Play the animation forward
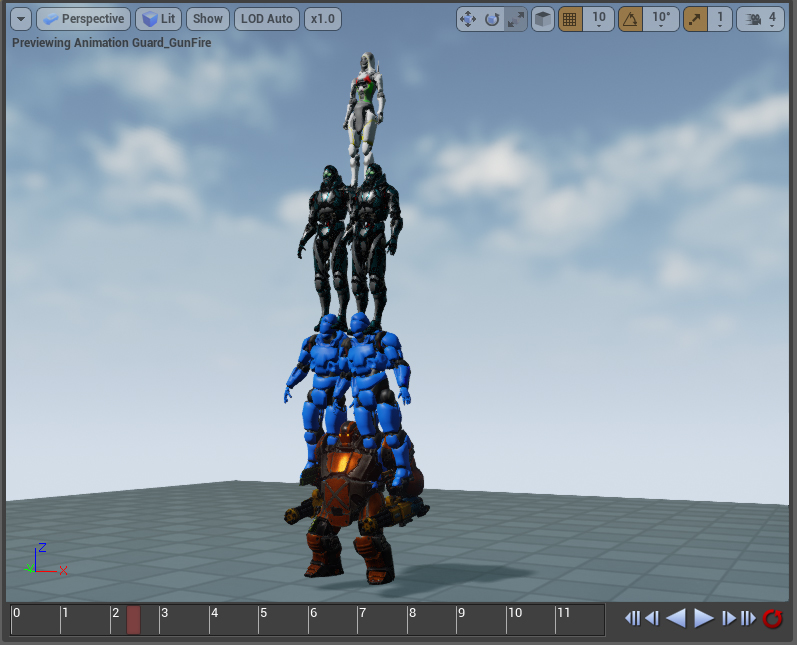 click(704, 619)
